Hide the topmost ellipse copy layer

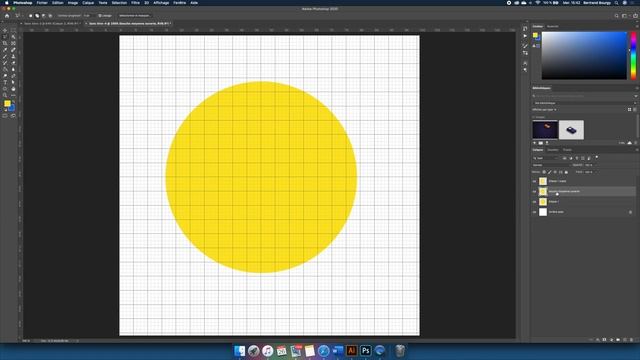[x=534, y=181]
